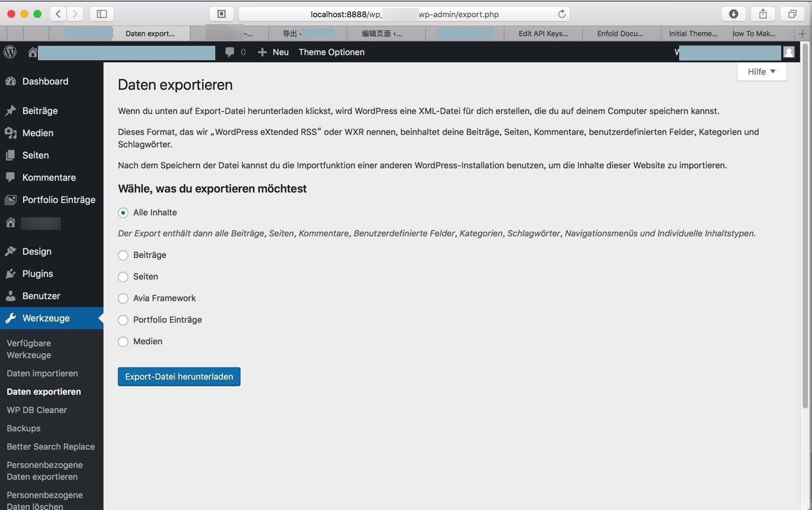Viewport: 812px width, 510px height.
Task: Go forward with Safari forward arrow
Action: point(75,14)
